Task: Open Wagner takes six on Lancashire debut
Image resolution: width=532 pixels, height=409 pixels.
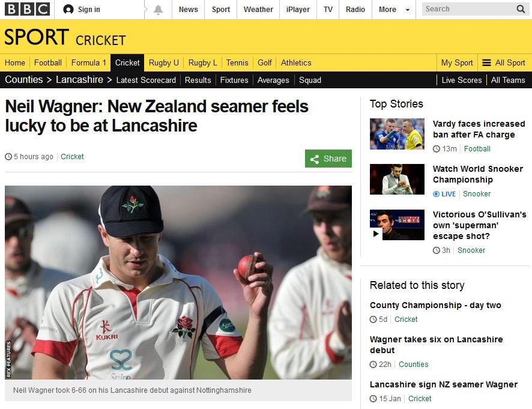Action: pos(436,345)
